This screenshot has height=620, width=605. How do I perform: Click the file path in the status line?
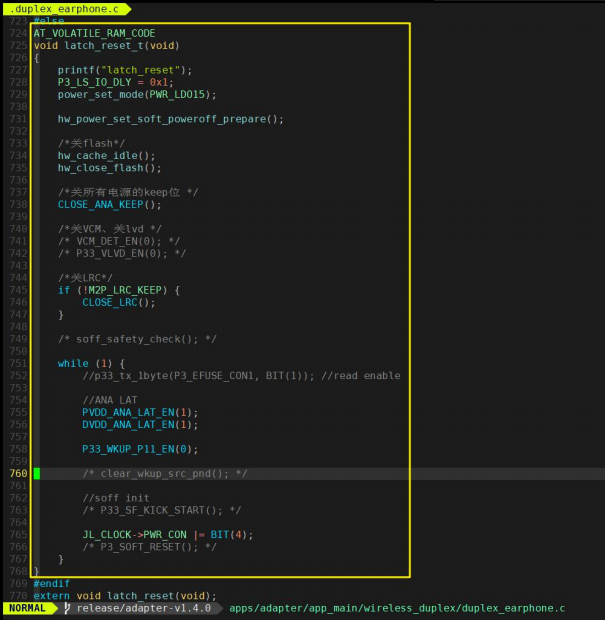tap(397, 608)
